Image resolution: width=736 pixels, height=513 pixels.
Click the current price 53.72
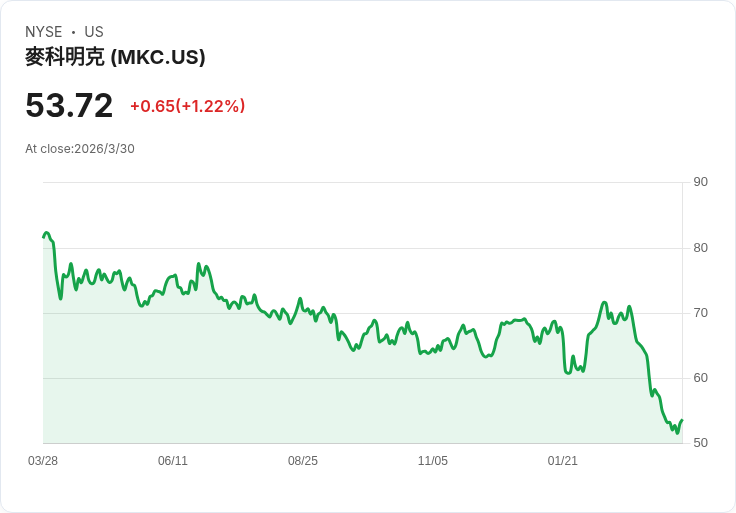pyautogui.click(x=69, y=105)
